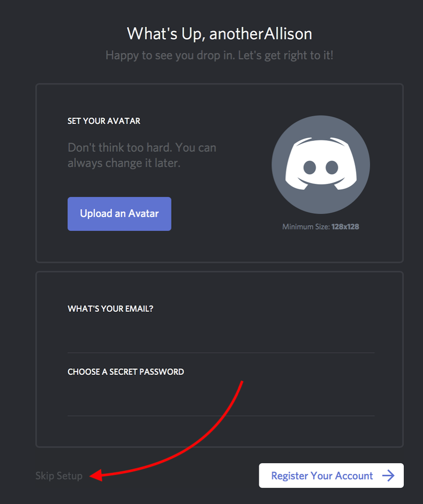
Task: Click the Discord default avatar image
Action: (321, 165)
